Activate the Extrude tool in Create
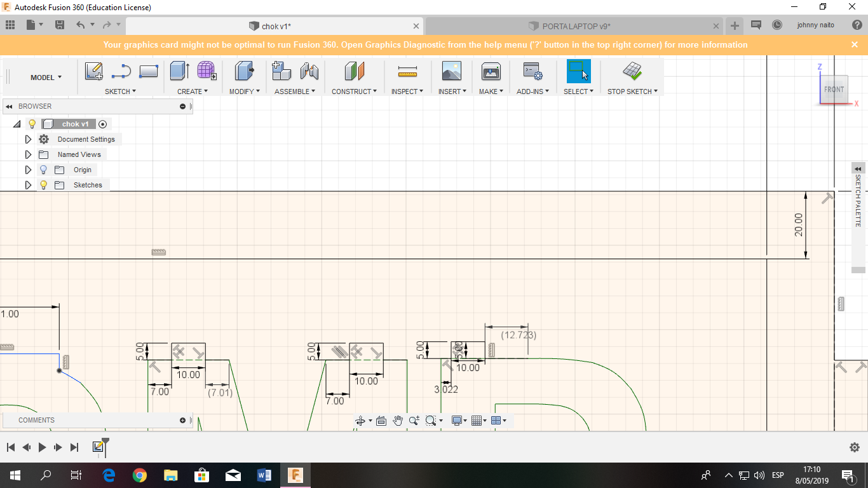 click(x=180, y=71)
